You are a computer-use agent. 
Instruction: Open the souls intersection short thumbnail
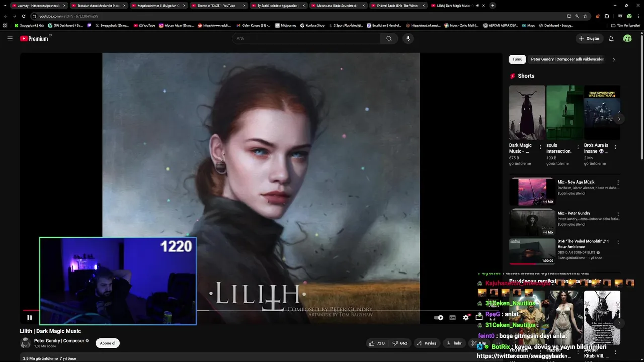click(565, 113)
